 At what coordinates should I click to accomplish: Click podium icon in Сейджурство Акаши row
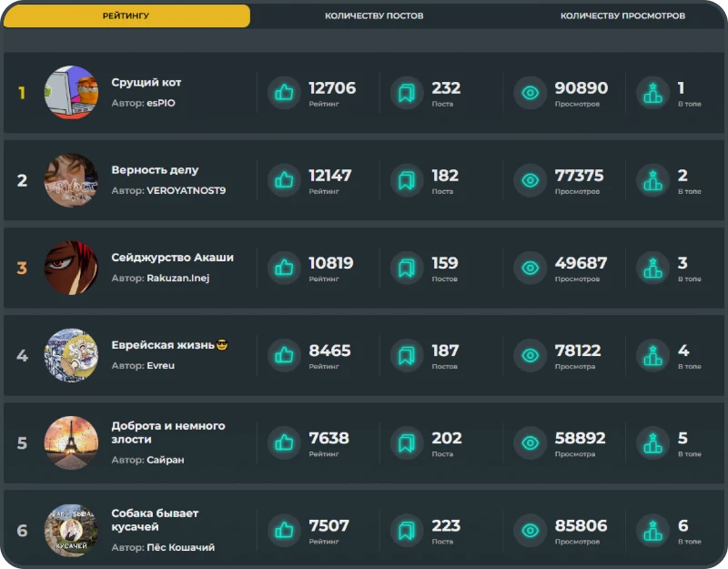point(652,268)
